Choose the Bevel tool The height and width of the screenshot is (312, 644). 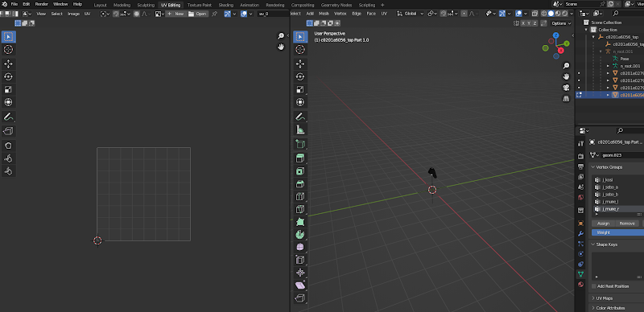click(x=300, y=183)
